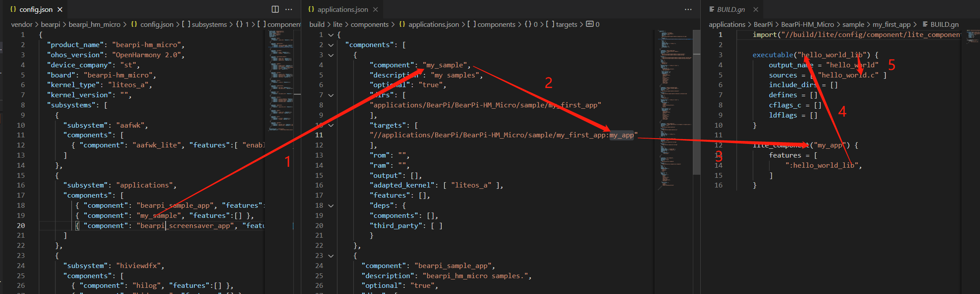Click the "subsystems" breadcrumb in config.json

click(x=209, y=24)
